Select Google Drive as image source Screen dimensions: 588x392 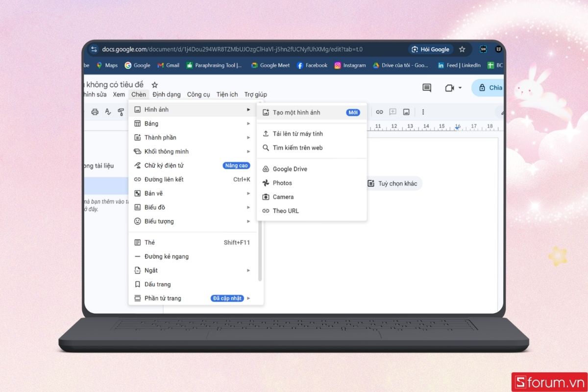[290, 169]
